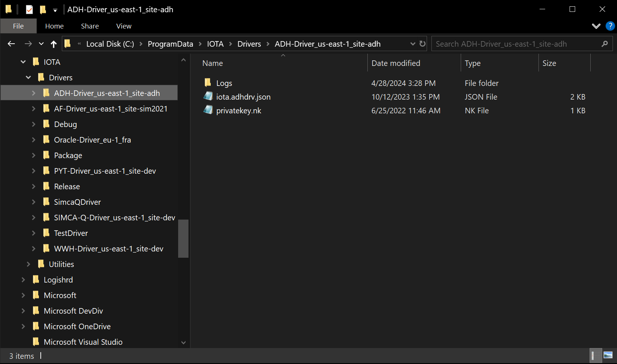The height and width of the screenshot is (364, 617).
Task: Click the navigation pane scroll down arrow
Action: tap(183, 343)
